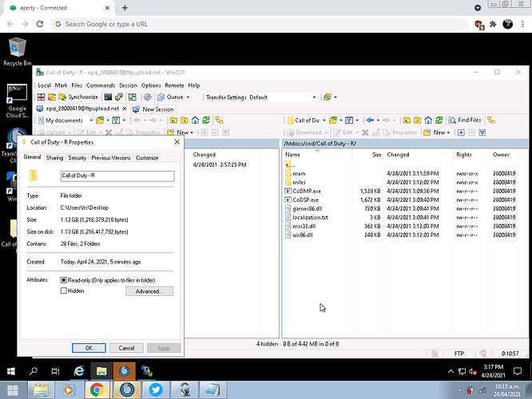Open Windows Start button in remote desktop
The image size is (532, 399).
pyautogui.click(x=11, y=371)
